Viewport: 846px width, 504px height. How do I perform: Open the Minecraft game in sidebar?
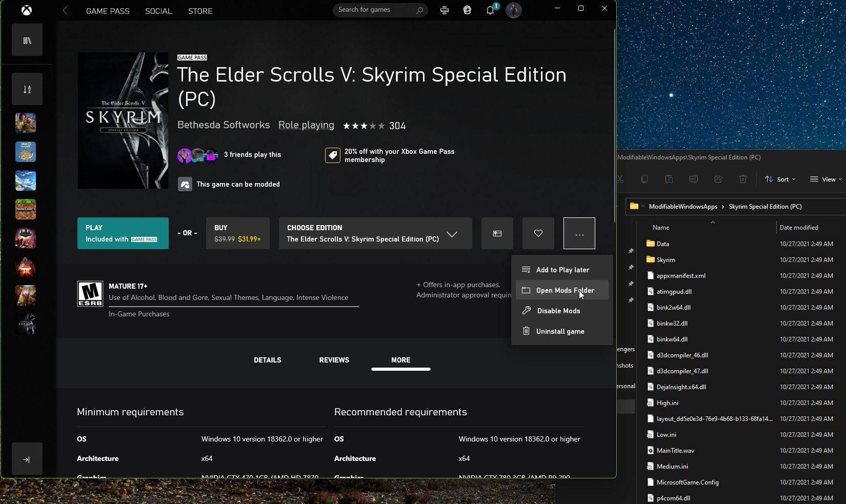click(x=26, y=209)
